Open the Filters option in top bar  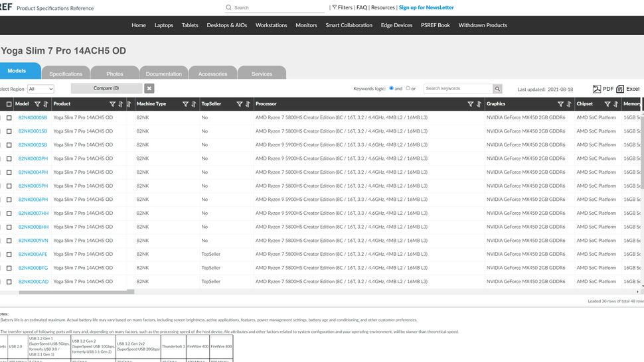tap(342, 7)
